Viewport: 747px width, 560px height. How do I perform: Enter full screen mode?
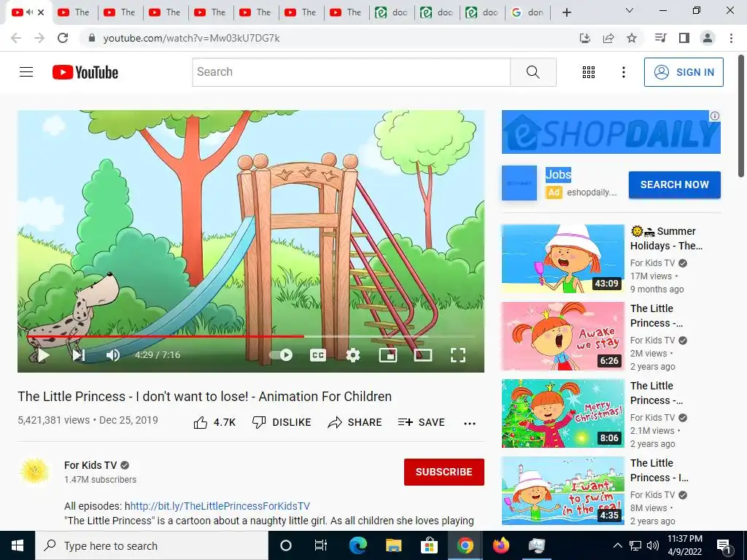458,355
